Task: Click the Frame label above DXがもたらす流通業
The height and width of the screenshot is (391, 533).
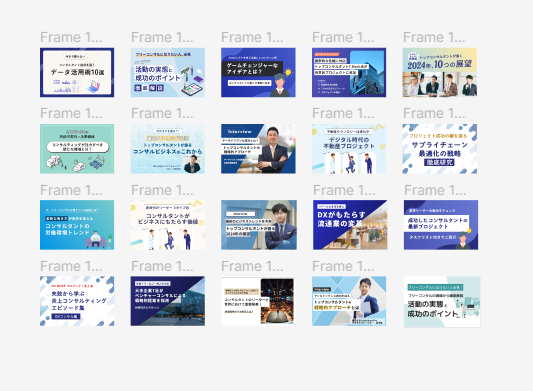Action: pos(344,190)
